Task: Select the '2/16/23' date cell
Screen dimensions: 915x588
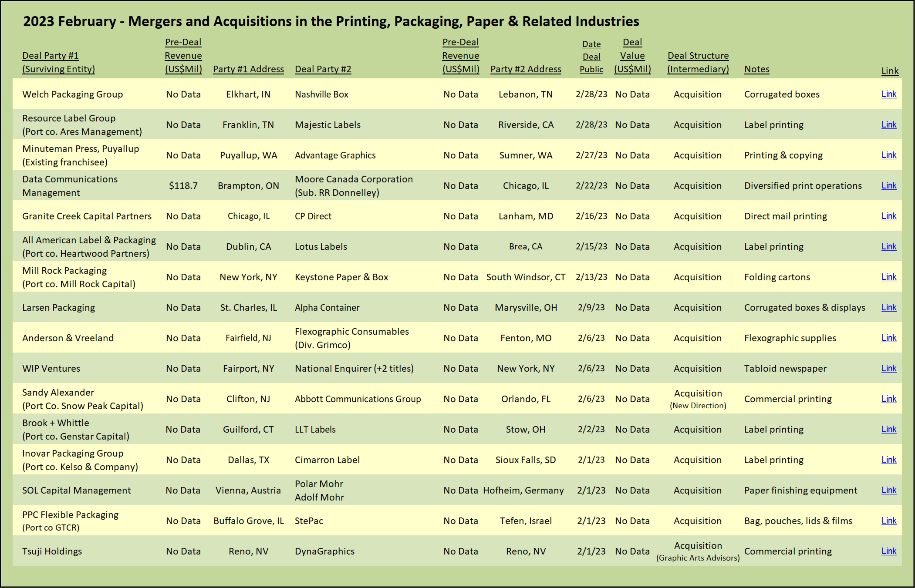Action: (x=591, y=216)
